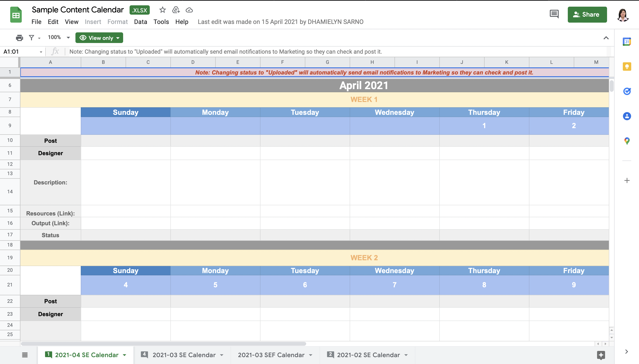The image size is (639, 364).
Task: Open the all sheets list icon
Action: (25, 355)
